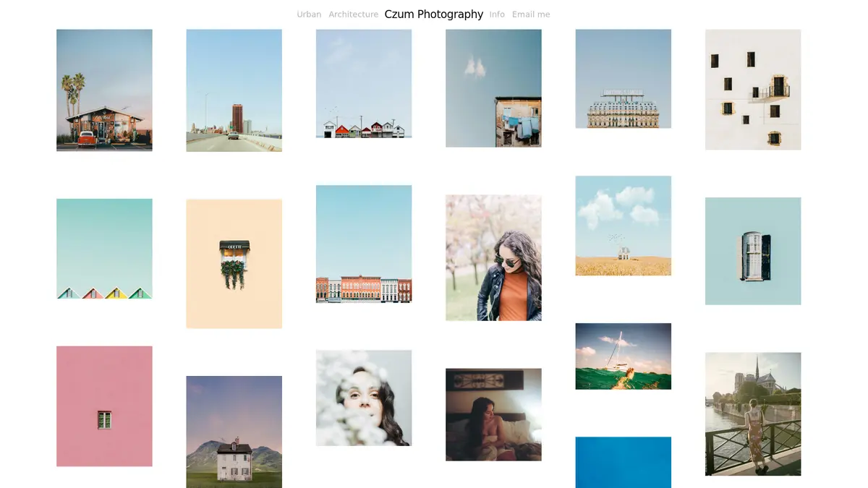
Task: Open the colorful main street buildings photo
Action: [363, 244]
